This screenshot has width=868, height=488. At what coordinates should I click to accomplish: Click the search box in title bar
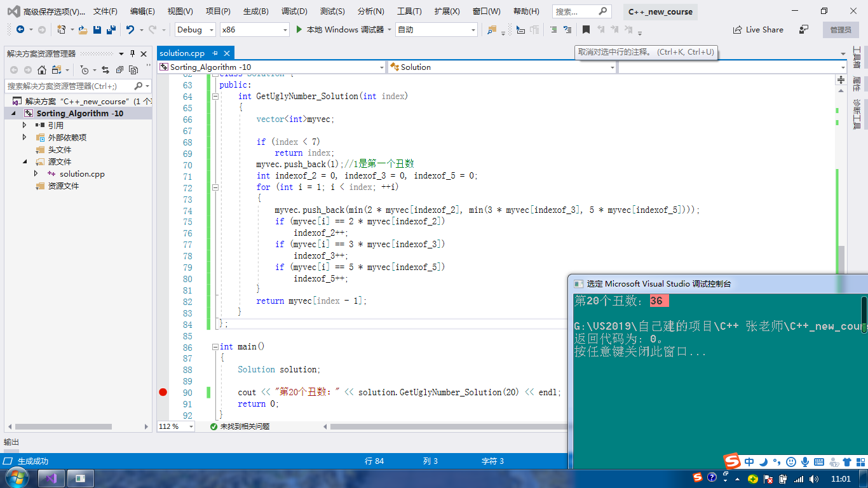pos(582,11)
